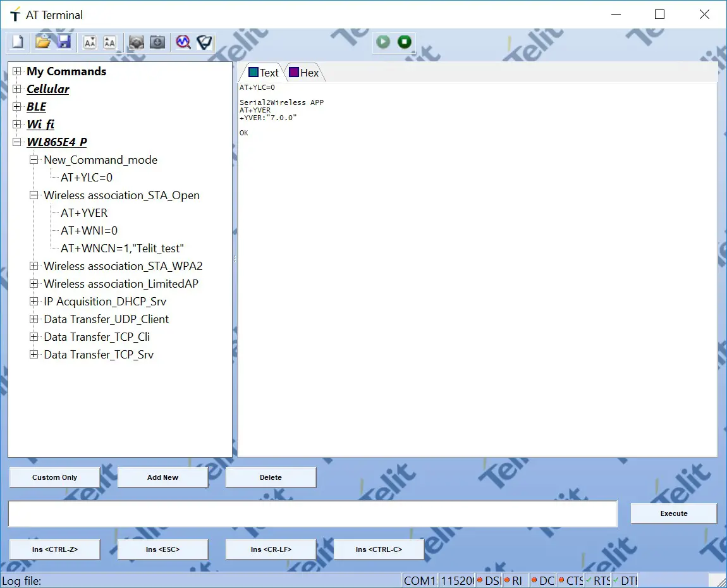Expand Data Transfer_UDP_Client node
The height and width of the screenshot is (588, 727).
coord(34,319)
